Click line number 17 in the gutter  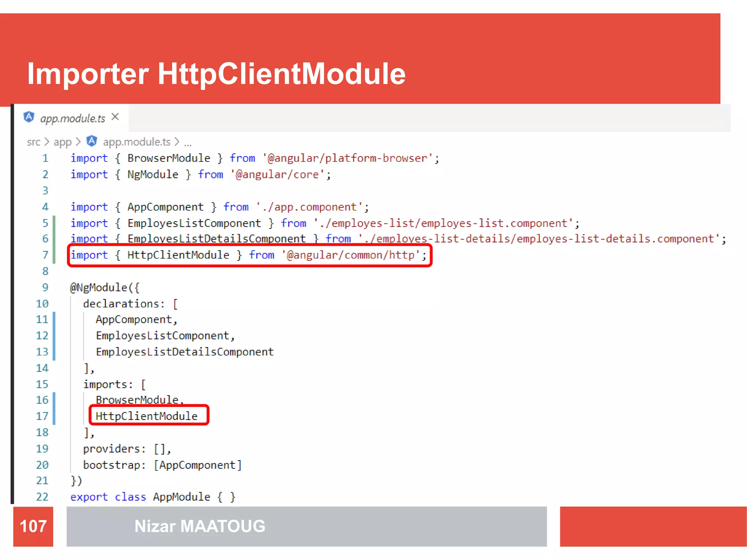tap(42, 416)
